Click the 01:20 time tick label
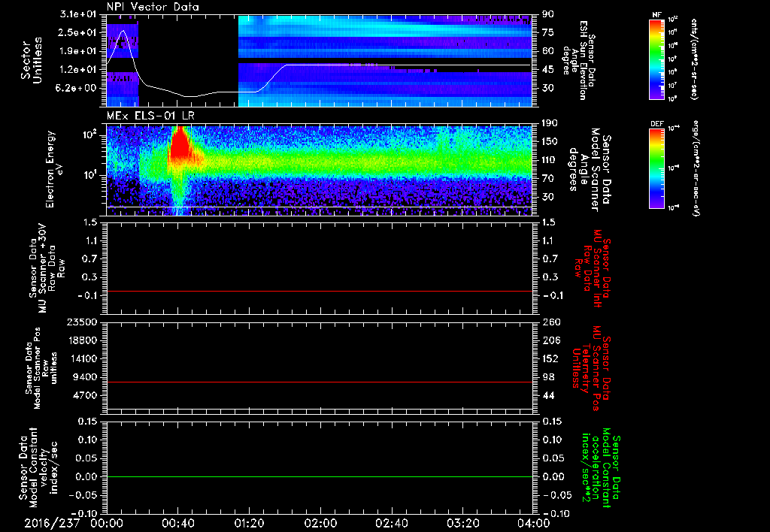Image resolution: width=770 pixels, height=532 pixels. pyautogui.click(x=249, y=523)
